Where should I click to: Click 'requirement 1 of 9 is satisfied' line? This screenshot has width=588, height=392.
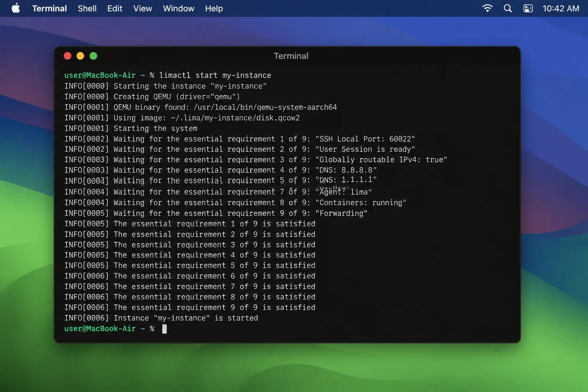tap(190, 224)
